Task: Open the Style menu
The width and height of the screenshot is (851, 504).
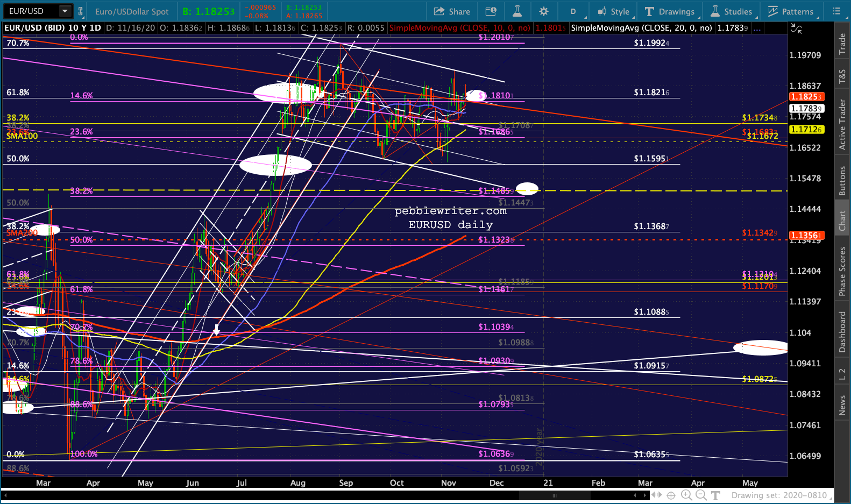Action: coord(614,11)
